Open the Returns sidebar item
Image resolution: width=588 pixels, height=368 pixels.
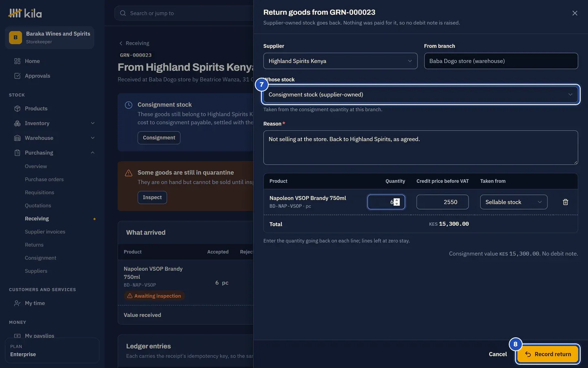[x=34, y=245]
